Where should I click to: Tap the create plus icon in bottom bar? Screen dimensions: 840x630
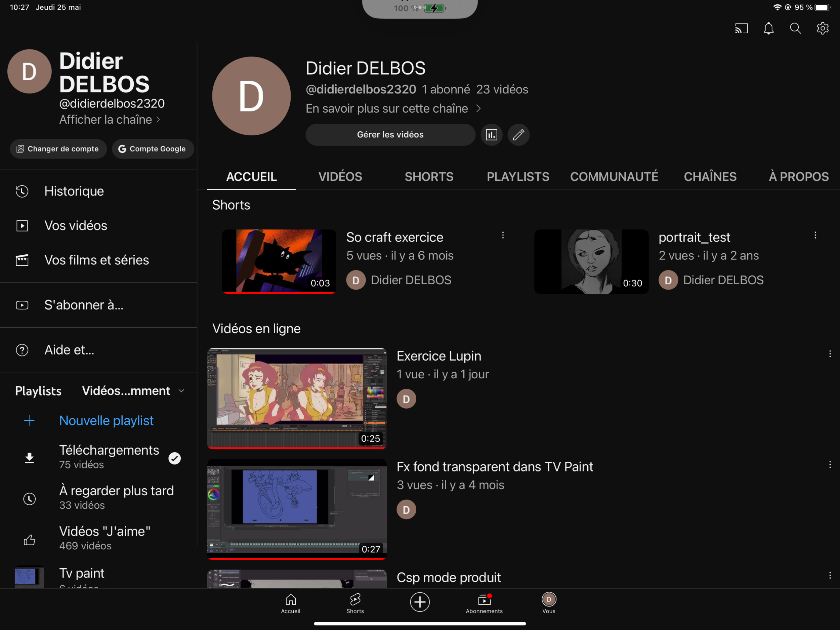coord(420,602)
